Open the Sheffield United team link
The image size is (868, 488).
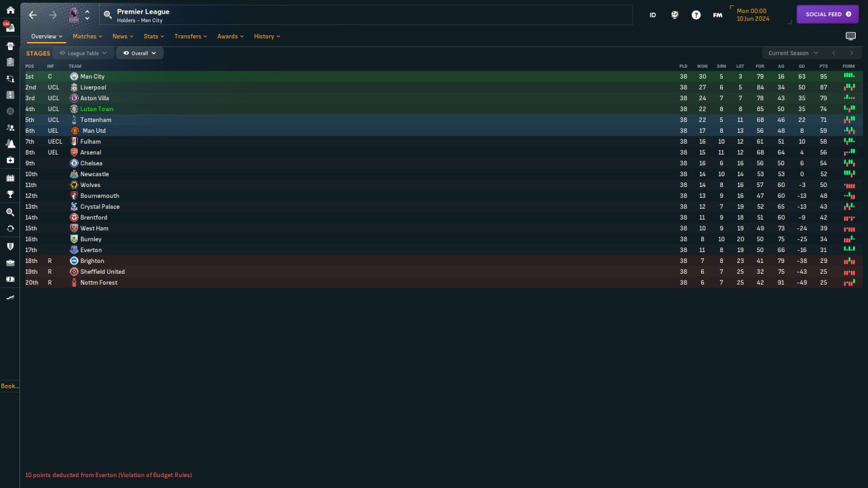[x=102, y=272]
